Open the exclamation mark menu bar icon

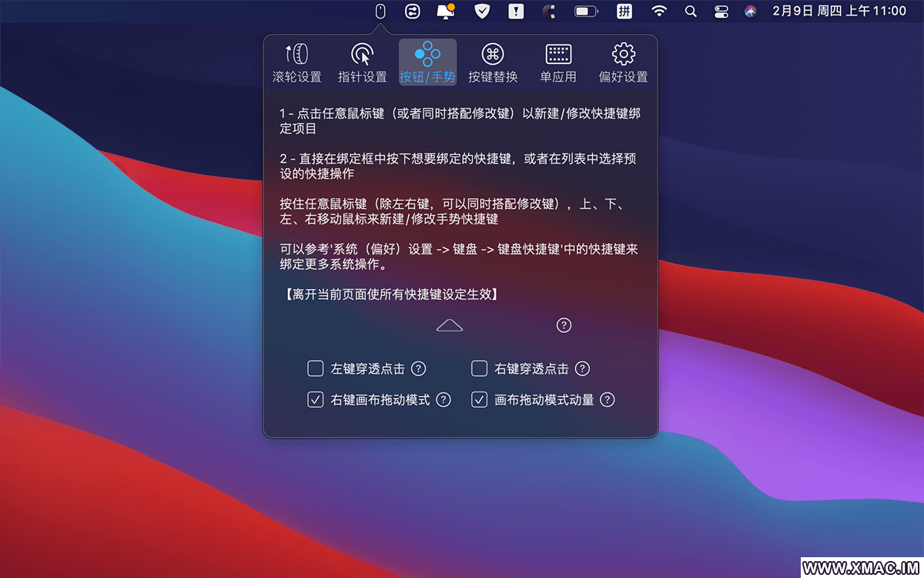[516, 12]
